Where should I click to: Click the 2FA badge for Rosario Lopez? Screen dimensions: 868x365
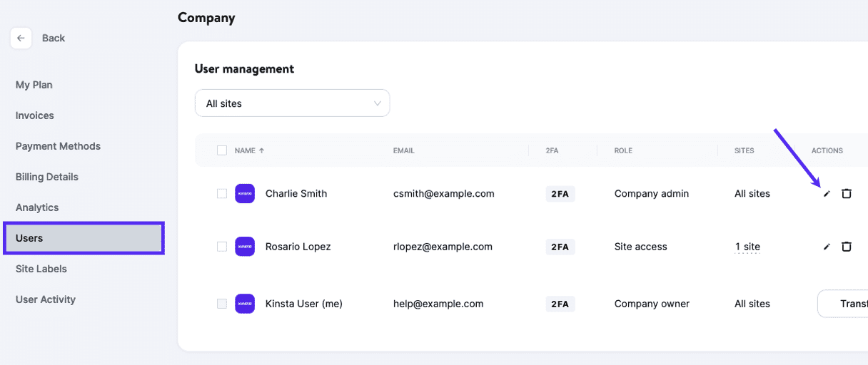coord(560,247)
